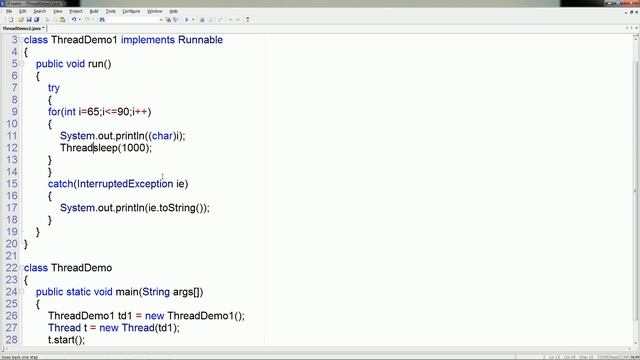Open the Search menu
Screen dimensions: 640x360
tap(40, 11)
